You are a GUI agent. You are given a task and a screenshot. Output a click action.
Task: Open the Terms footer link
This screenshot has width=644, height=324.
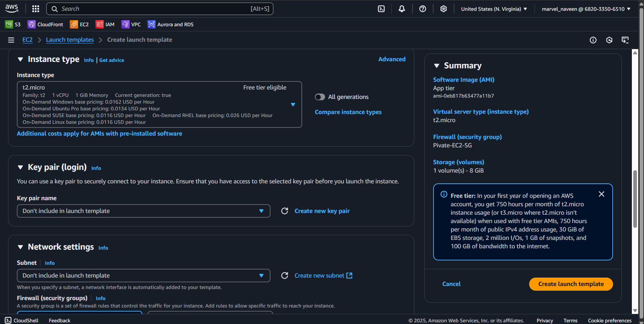570,321
